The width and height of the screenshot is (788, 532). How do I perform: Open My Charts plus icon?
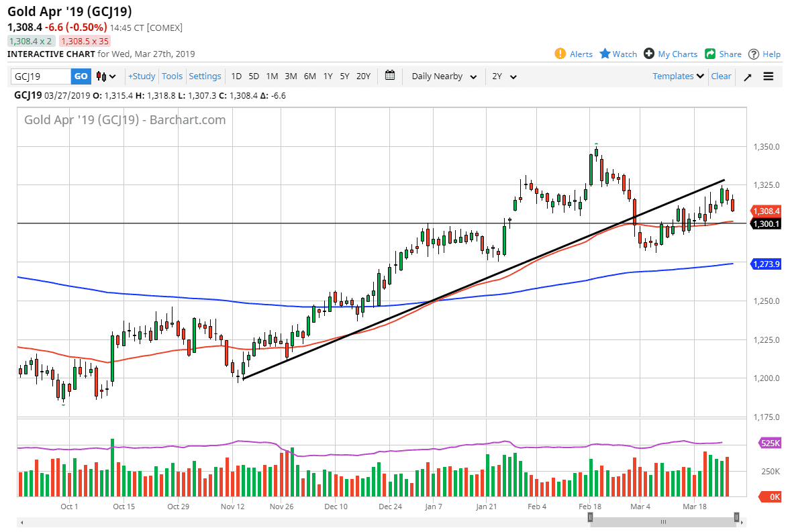[648, 54]
